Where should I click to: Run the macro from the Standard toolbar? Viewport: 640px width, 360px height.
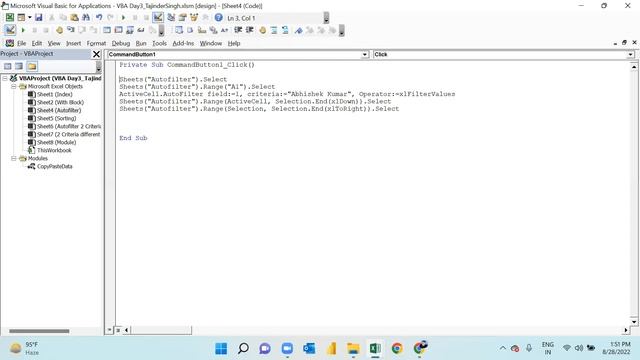click(123, 18)
